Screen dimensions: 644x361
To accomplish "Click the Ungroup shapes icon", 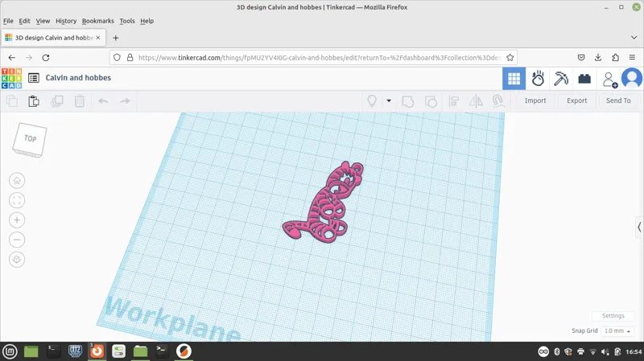I will tap(431, 101).
